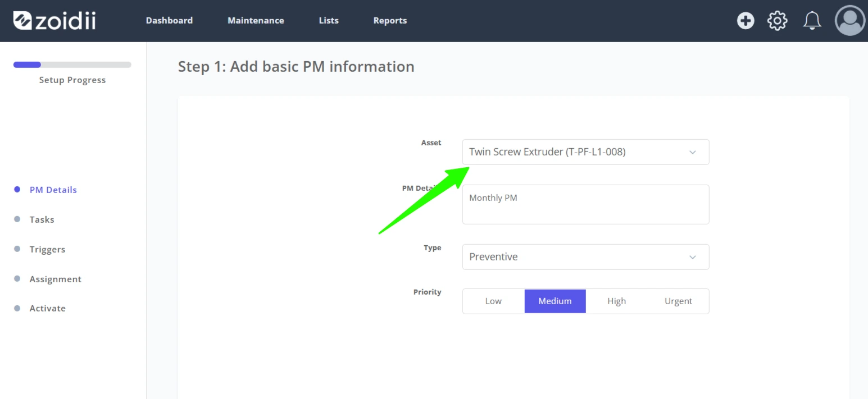Click the Setup Progress label

coord(72,80)
